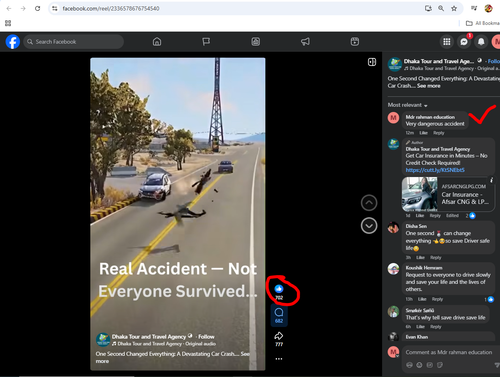This screenshot has width=500, height=377.
Task: Open Koushik Hemram's profile name
Action: (x=424, y=268)
